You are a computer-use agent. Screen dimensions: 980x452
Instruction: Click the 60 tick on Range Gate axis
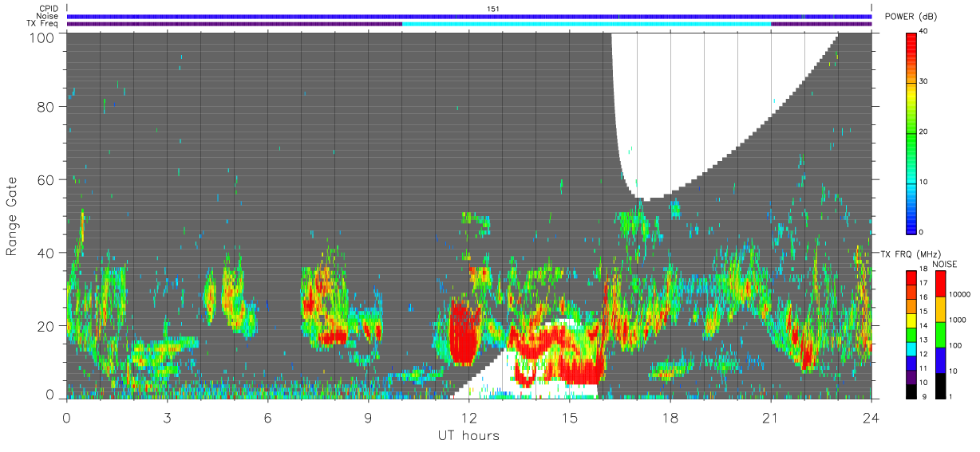pyautogui.click(x=45, y=179)
